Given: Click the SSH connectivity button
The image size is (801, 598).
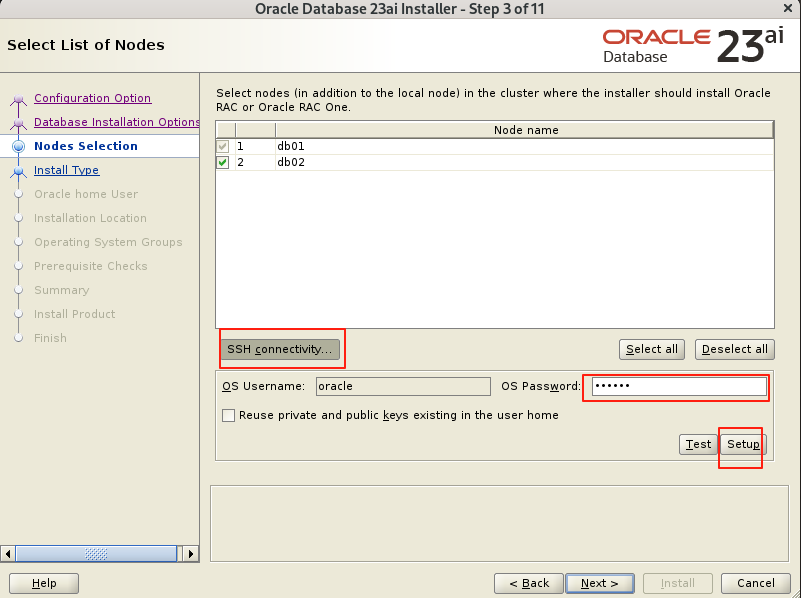Looking at the screenshot, I should click(x=280, y=349).
